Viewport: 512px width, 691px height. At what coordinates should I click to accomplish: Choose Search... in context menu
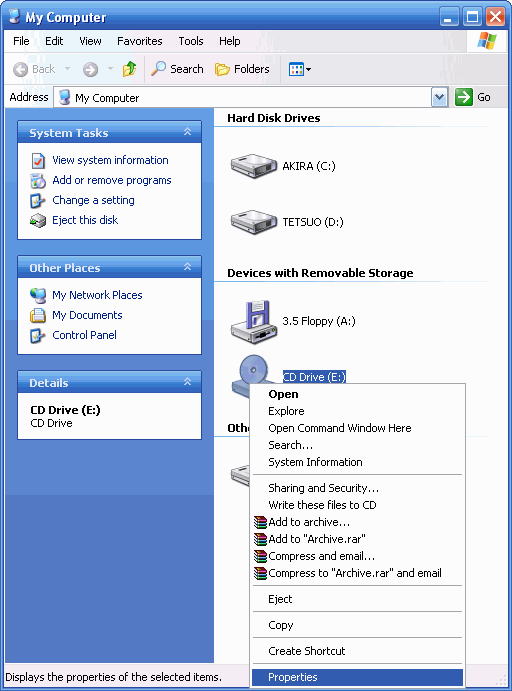357,445
